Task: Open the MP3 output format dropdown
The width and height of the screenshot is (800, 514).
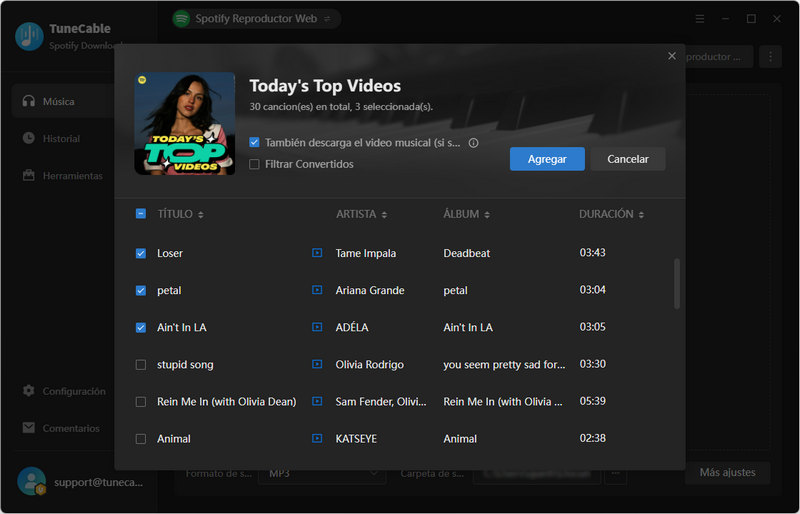Action: click(x=322, y=473)
